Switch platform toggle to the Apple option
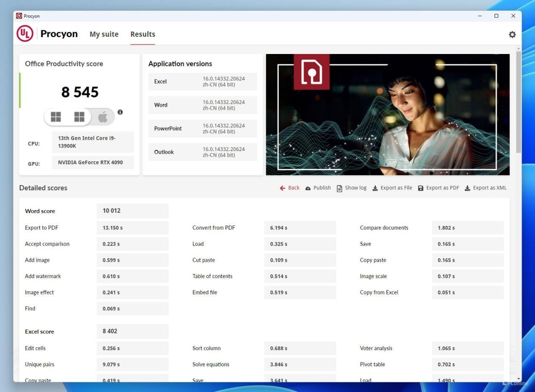Image resolution: width=535 pixels, height=392 pixels. [103, 117]
